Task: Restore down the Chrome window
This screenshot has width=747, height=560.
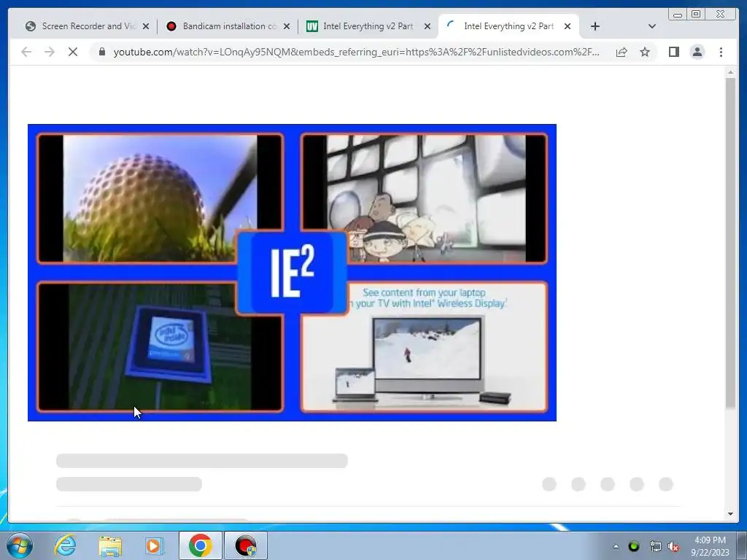Action: [695, 15]
